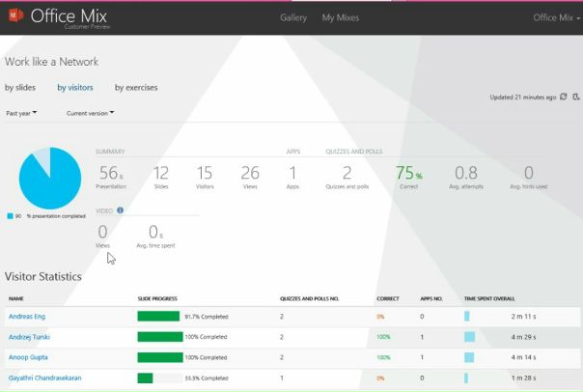Viewport: 583px width, 392px height.
Task: Open My Mixes page
Action: [341, 17]
